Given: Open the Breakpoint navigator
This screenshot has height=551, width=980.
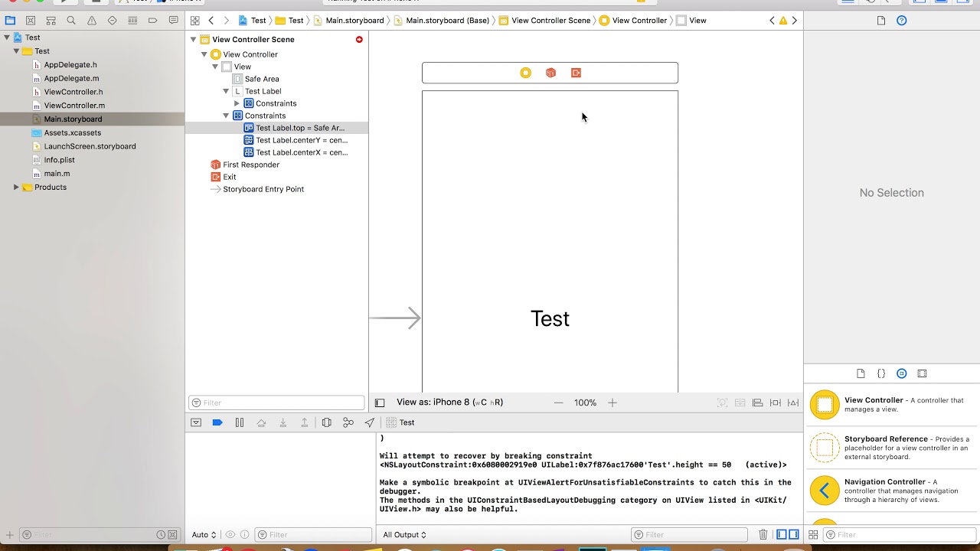Looking at the screenshot, I should coord(153,21).
